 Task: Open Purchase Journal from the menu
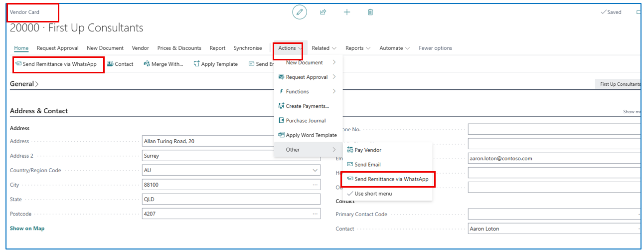306,121
